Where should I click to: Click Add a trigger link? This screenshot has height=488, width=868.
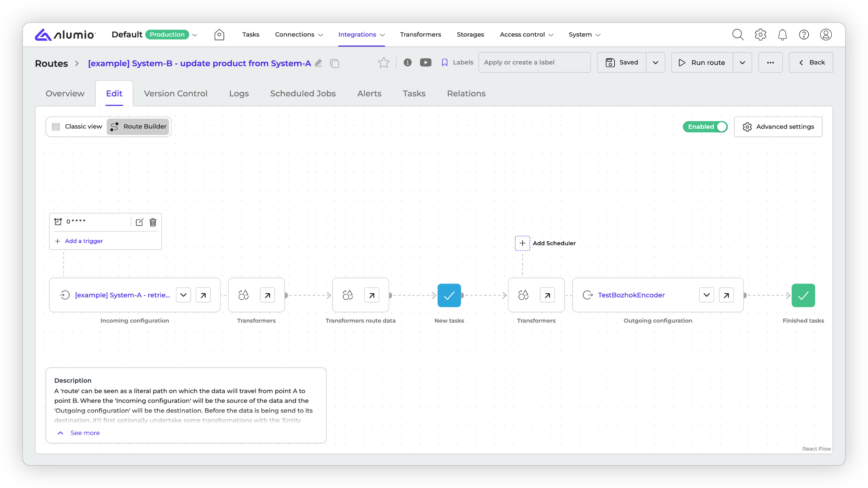pyautogui.click(x=84, y=241)
